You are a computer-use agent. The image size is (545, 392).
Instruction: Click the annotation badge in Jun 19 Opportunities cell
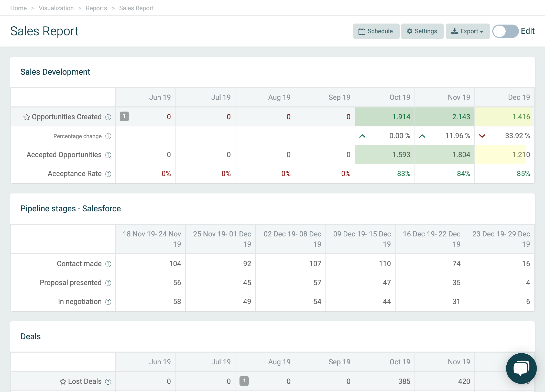click(x=124, y=116)
